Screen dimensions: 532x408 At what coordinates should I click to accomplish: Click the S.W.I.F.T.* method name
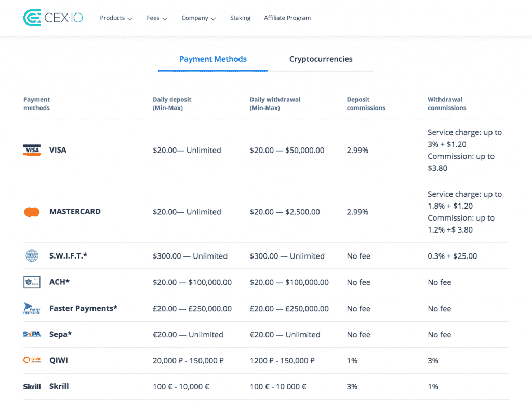point(68,256)
